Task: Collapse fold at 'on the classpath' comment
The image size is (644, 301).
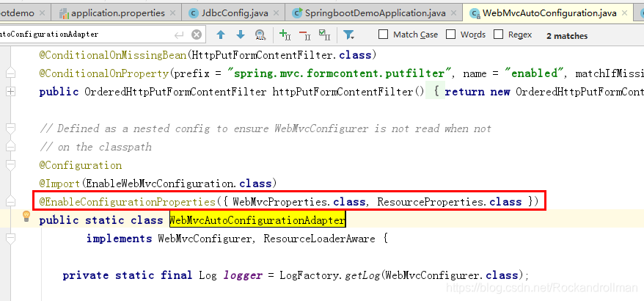Action: point(11,147)
